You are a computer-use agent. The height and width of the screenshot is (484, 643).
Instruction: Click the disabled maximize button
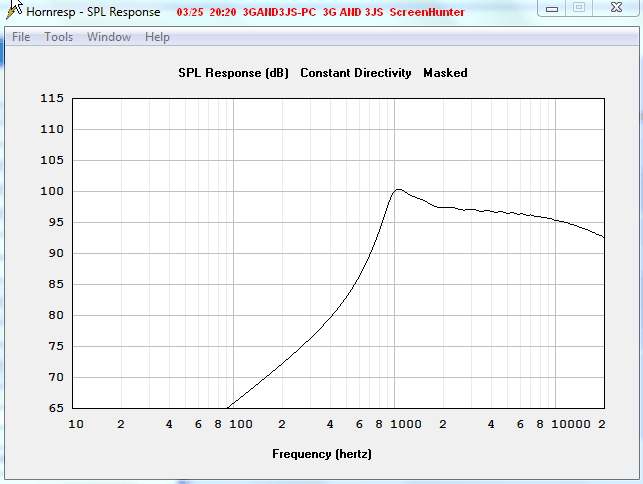579,8
